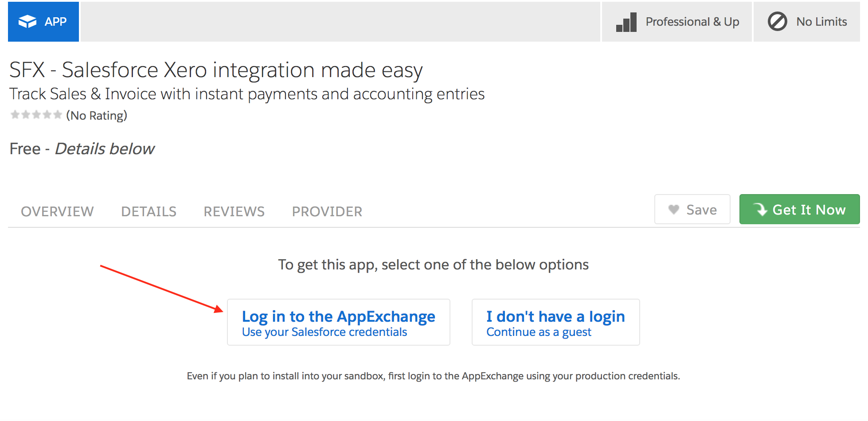Click the Free - Details below text
The height and width of the screenshot is (421, 868).
[x=82, y=149]
